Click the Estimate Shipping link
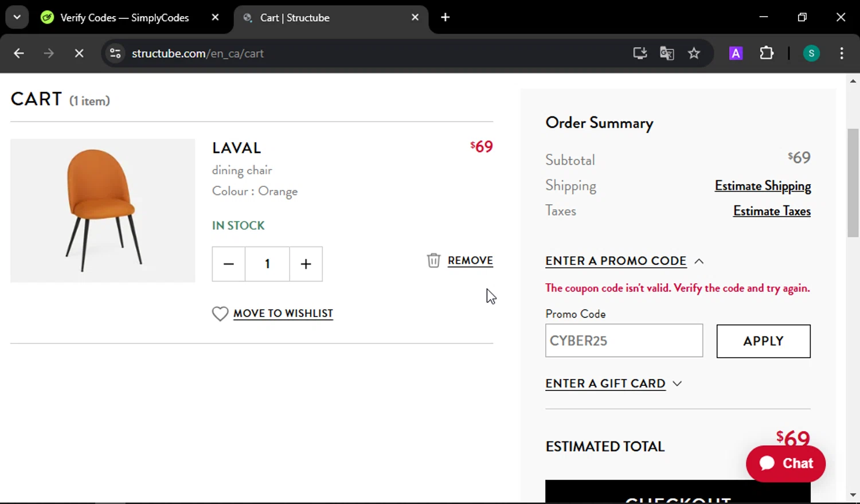Image resolution: width=860 pixels, height=504 pixels. pyautogui.click(x=763, y=186)
